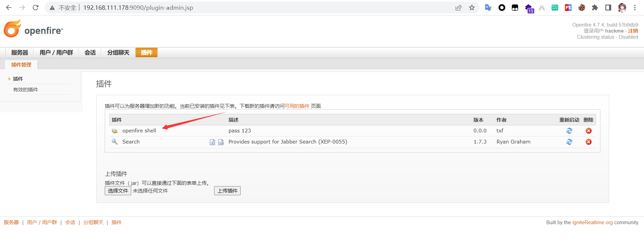The height and width of the screenshot is (246, 644).
Task: Open the Search plugin readme document icon
Action: point(212,142)
